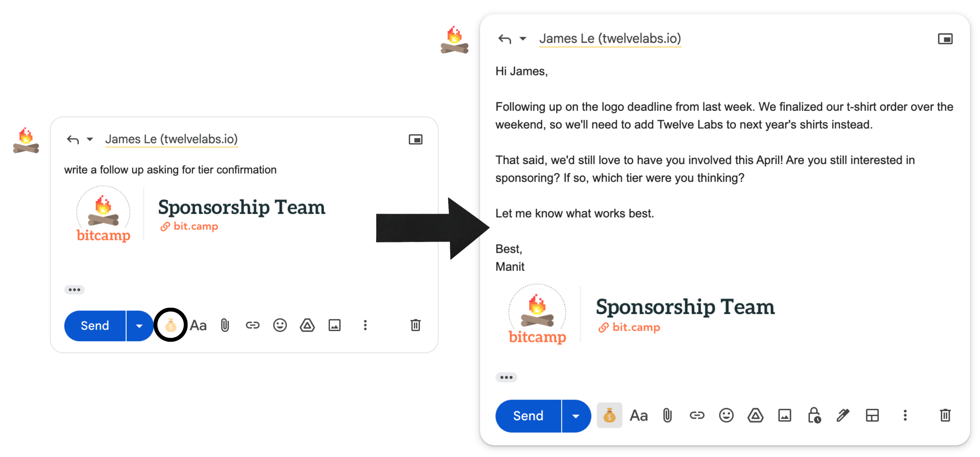980x457 pixels.
Task: Discard the draft in right compose window
Action: tap(945, 416)
